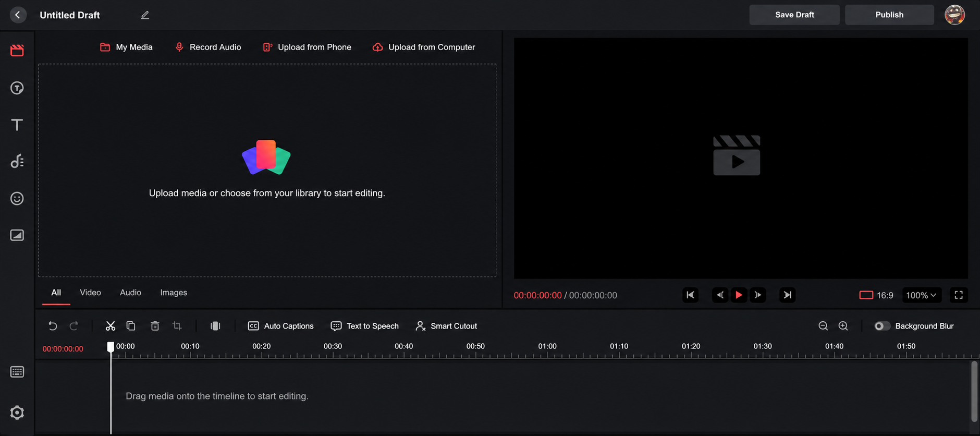Switch to the Images tab
Image resolution: width=980 pixels, height=436 pixels.
tap(174, 293)
